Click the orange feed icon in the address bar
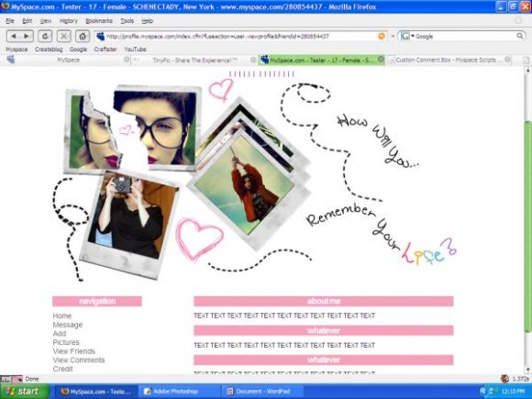 click(x=382, y=36)
